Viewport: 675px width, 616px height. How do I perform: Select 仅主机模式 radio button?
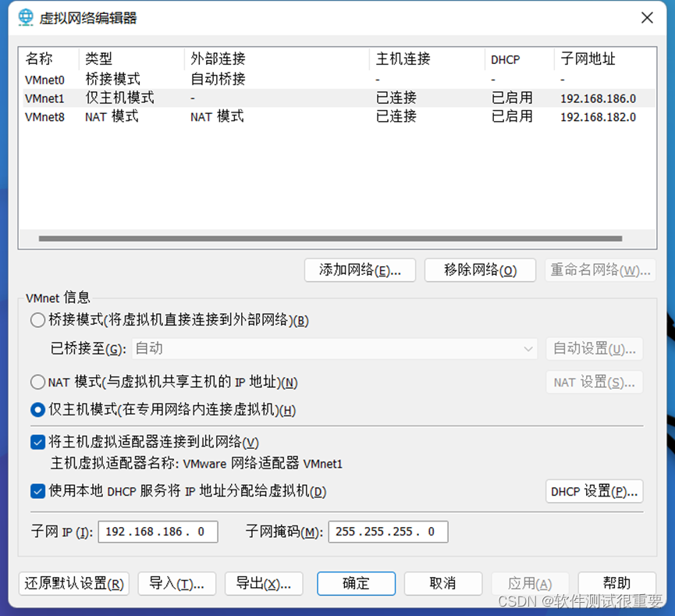pyautogui.click(x=38, y=410)
